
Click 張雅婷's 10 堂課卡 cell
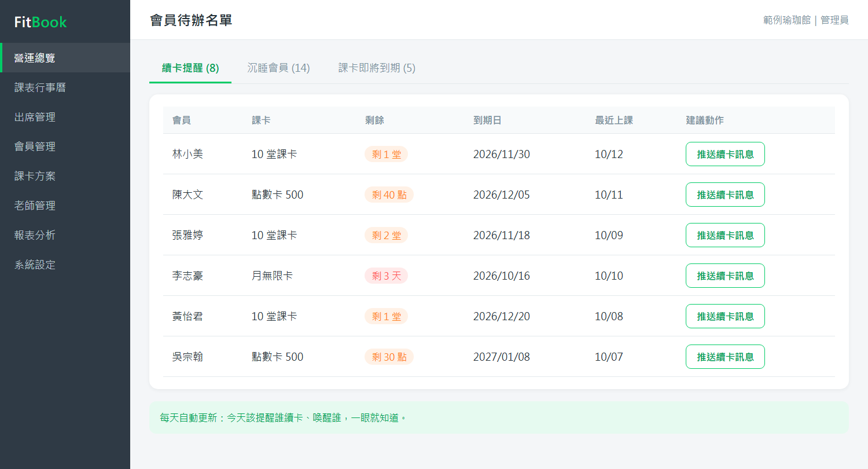(274, 235)
